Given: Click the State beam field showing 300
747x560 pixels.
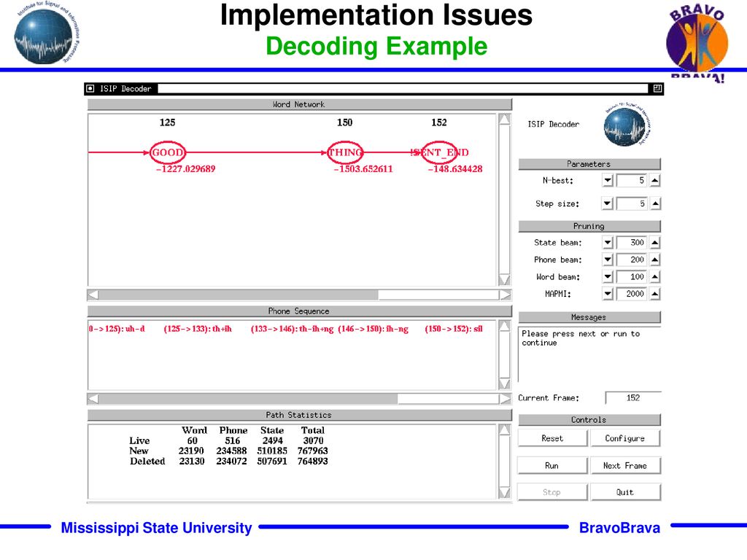Looking at the screenshot, I should click(x=632, y=243).
